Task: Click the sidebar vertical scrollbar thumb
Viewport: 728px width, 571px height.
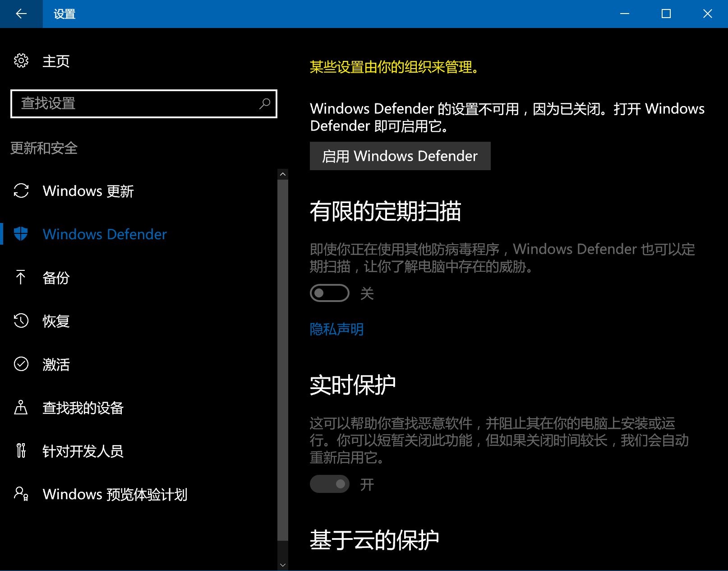Action: pos(283,360)
